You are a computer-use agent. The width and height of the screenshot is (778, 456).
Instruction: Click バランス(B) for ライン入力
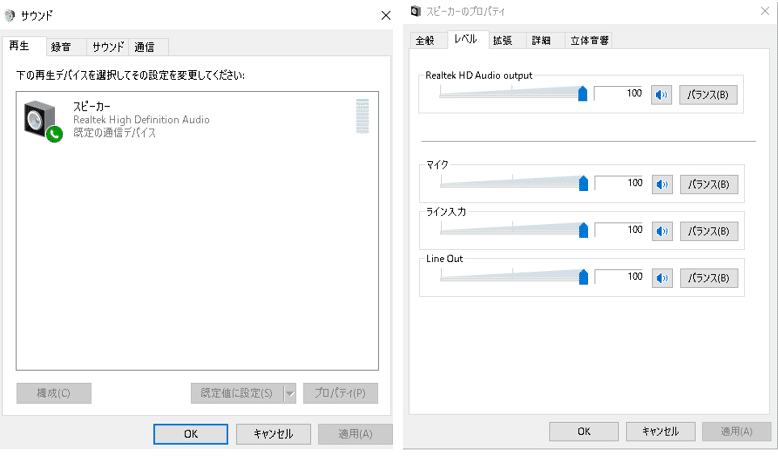(709, 231)
